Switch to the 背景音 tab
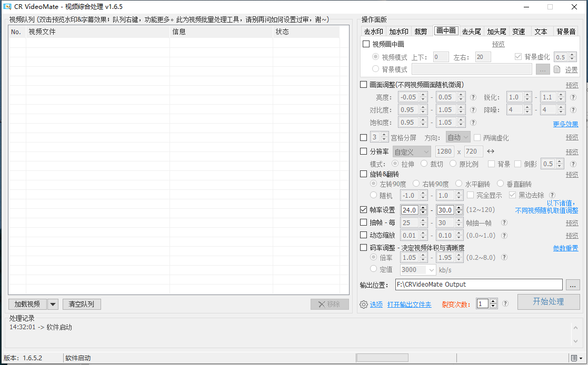Image resolution: width=588 pixels, height=365 pixels. [x=566, y=32]
